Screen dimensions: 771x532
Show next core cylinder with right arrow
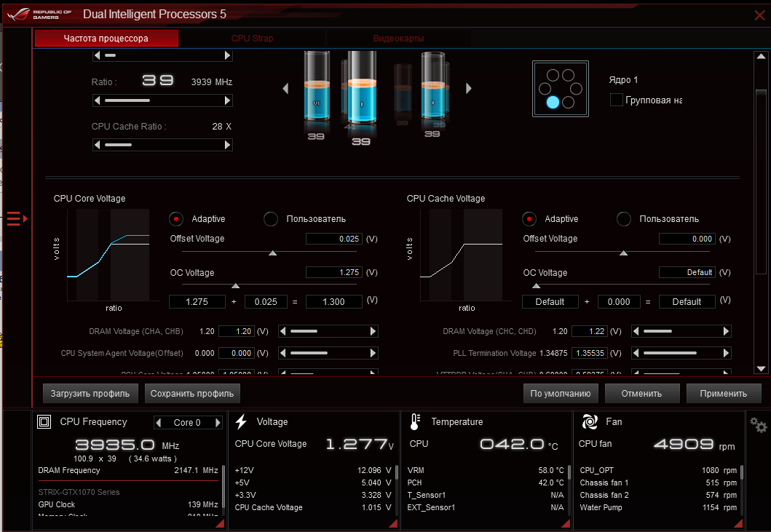pos(469,89)
